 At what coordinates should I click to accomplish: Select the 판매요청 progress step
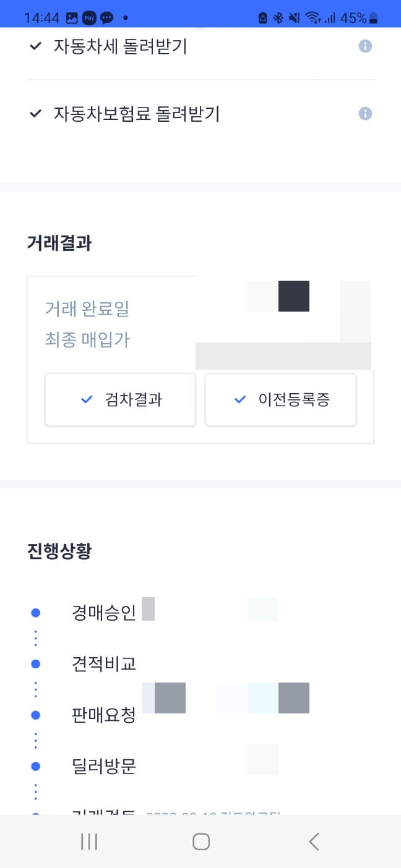point(104,715)
